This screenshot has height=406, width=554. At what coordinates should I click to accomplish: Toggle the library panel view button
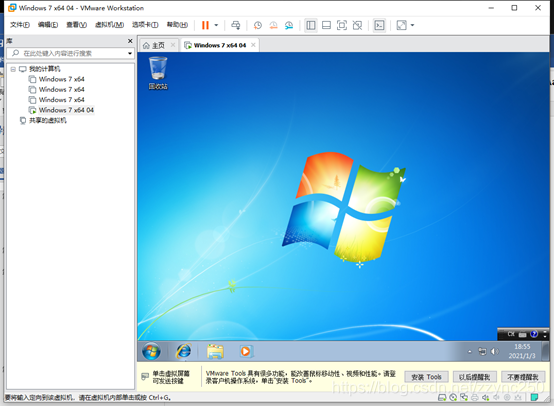pos(311,25)
